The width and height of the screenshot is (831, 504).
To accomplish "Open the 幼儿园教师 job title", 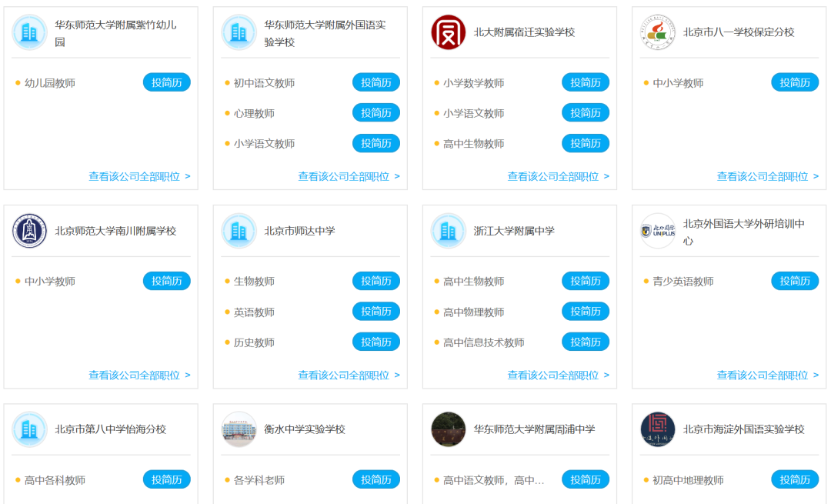I will 50,83.
